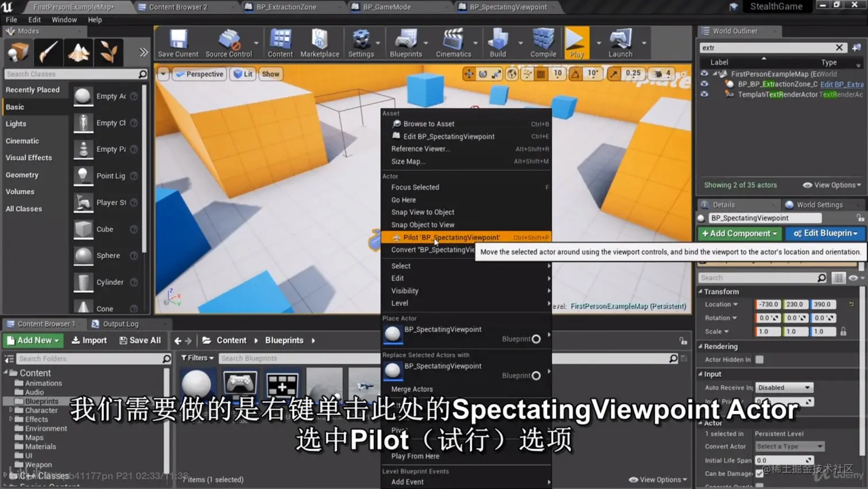Image resolution: width=868 pixels, height=489 pixels.
Task: Select the Place mode icon
Action: click(18, 52)
